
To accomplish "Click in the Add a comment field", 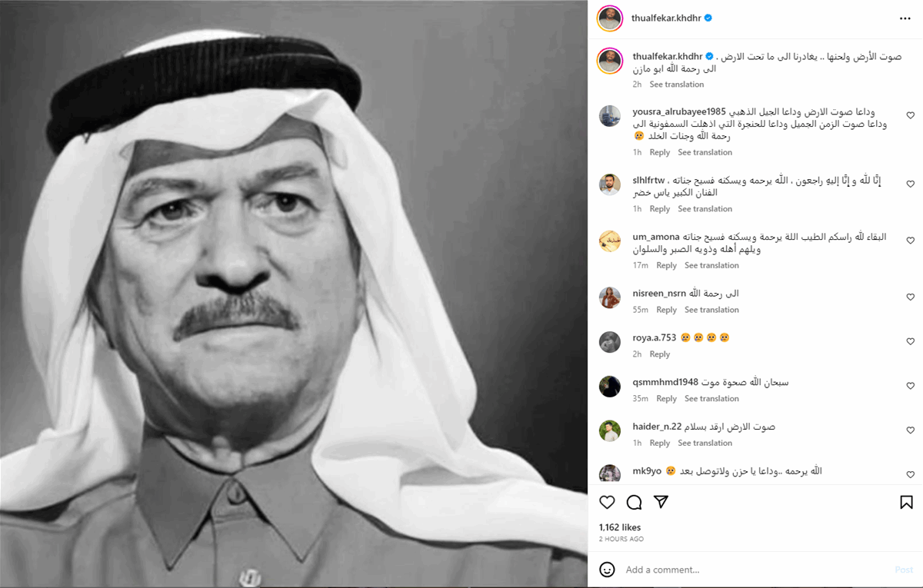I will pos(754,570).
